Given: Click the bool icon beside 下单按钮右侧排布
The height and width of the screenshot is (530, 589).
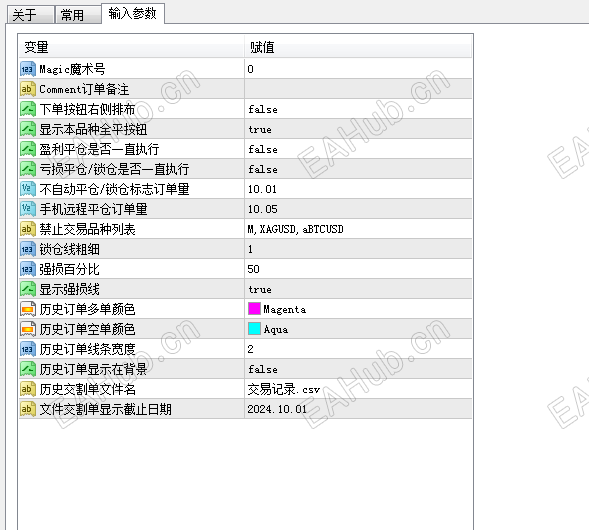Looking at the screenshot, I should pyautogui.click(x=28, y=109).
